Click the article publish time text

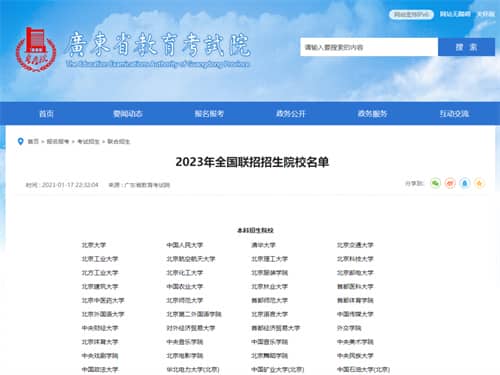[62, 185]
